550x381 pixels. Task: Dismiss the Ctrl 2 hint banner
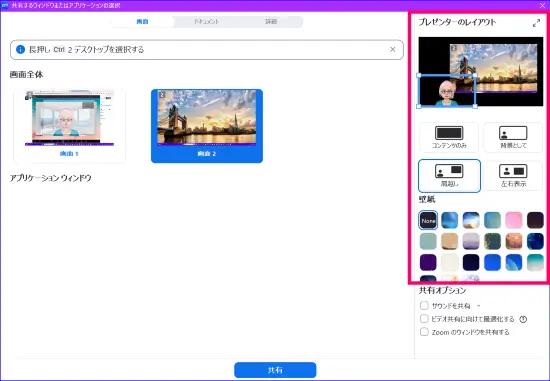click(x=393, y=49)
